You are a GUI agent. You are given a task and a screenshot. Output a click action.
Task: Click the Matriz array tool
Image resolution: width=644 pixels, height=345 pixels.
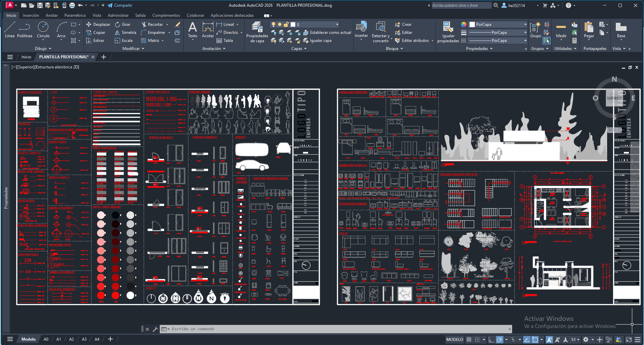point(150,41)
